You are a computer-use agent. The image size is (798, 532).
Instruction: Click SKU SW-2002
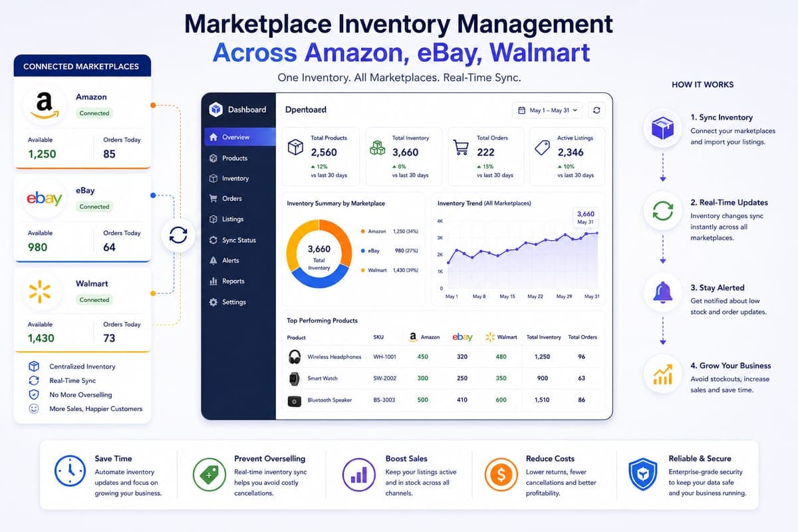click(384, 378)
